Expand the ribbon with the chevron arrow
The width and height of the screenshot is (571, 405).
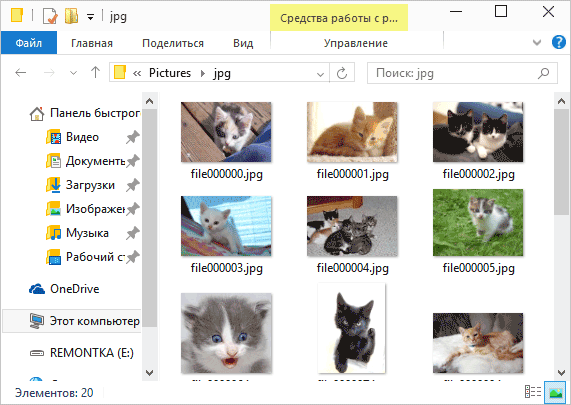pos(537,43)
